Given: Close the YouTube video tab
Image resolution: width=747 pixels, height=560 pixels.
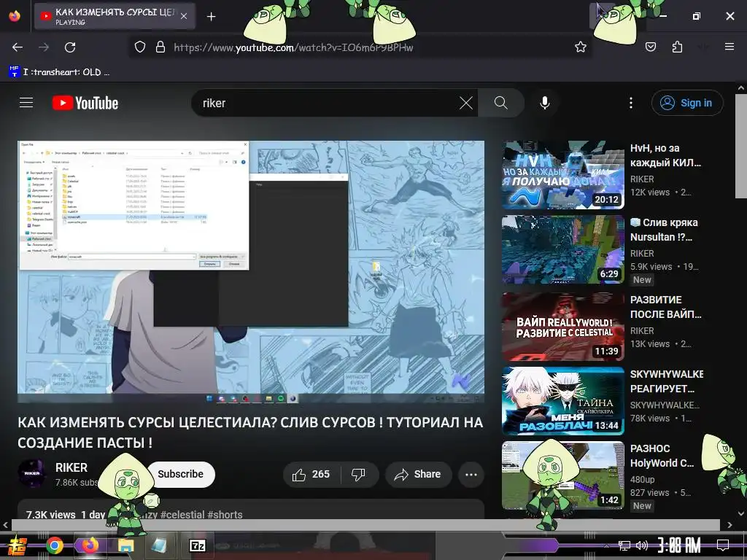Looking at the screenshot, I should coord(184,16).
